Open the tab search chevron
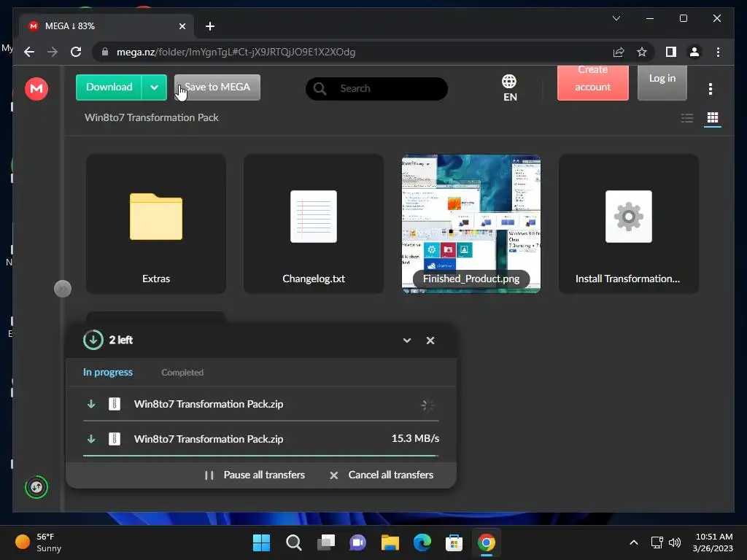The image size is (747, 560). [x=616, y=18]
